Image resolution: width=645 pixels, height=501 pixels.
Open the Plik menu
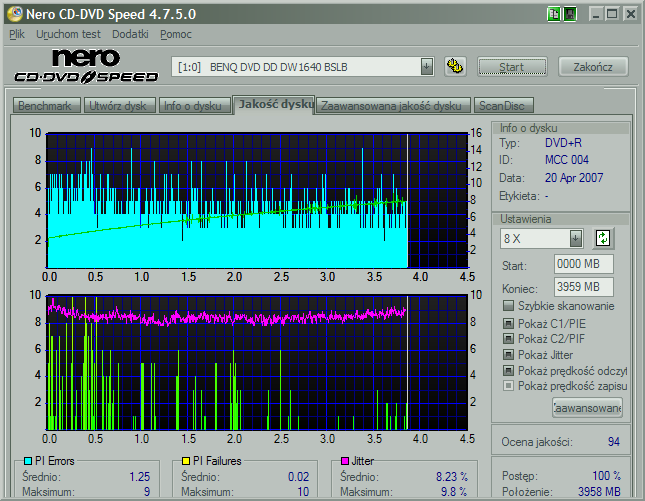[17, 34]
